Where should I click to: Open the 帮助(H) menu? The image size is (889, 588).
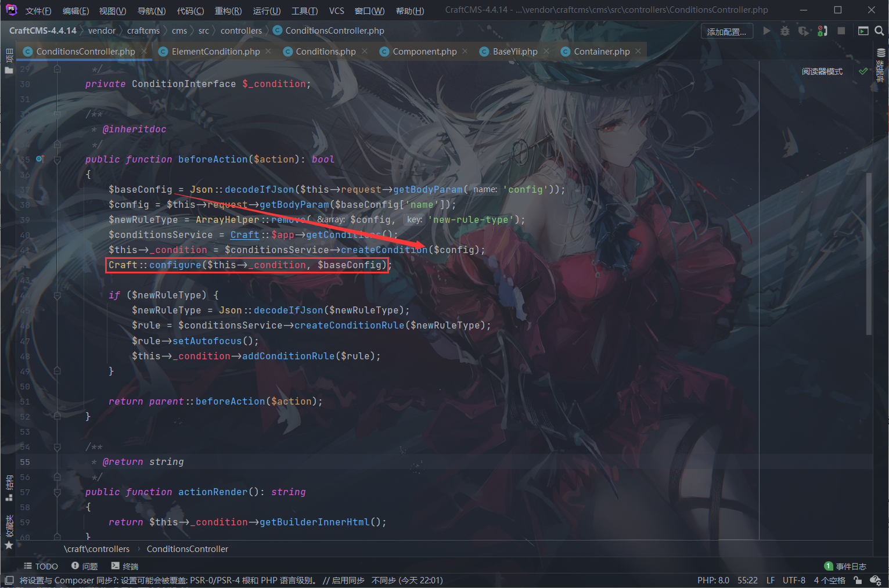pos(410,10)
